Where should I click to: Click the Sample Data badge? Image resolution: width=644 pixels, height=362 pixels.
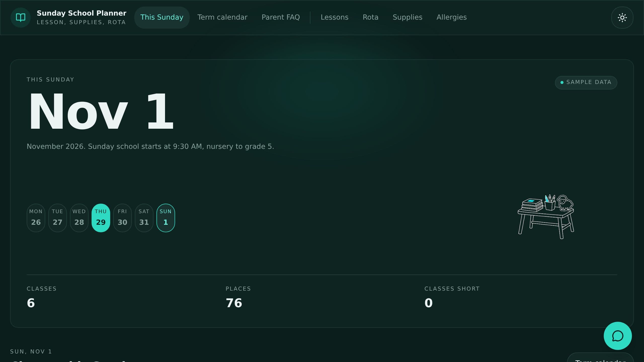(x=586, y=82)
